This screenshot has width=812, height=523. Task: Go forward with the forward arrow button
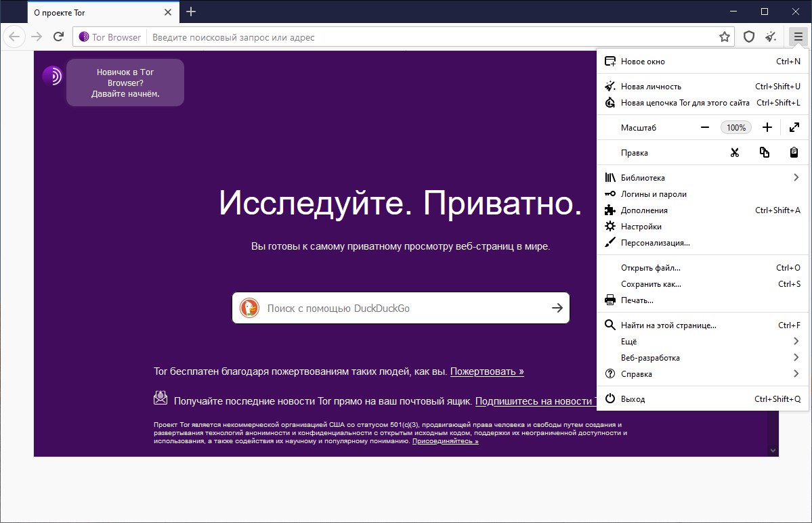(37, 37)
